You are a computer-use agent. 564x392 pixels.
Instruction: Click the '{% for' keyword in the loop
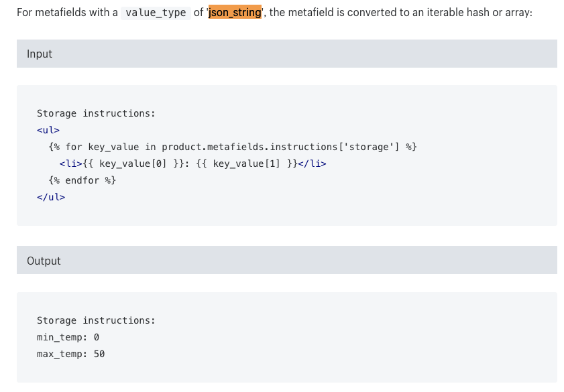[x=65, y=147]
